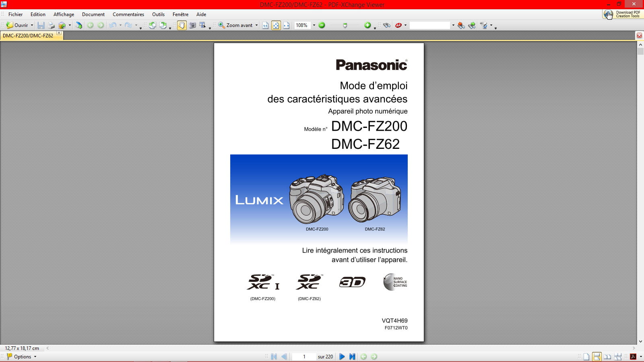Image resolution: width=644 pixels, height=362 pixels.
Task: Open Zoom avant tool dropdown arrow
Action: point(256,25)
